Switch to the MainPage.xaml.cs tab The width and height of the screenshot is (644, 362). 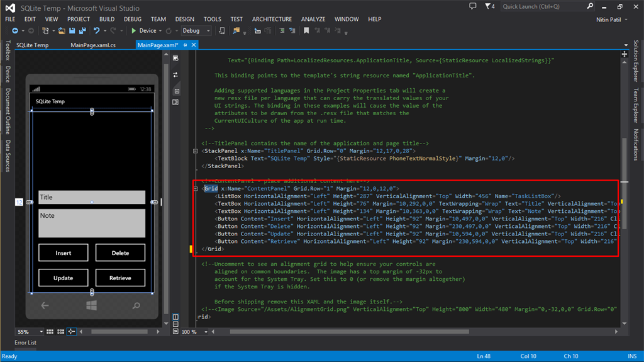[x=93, y=45]
